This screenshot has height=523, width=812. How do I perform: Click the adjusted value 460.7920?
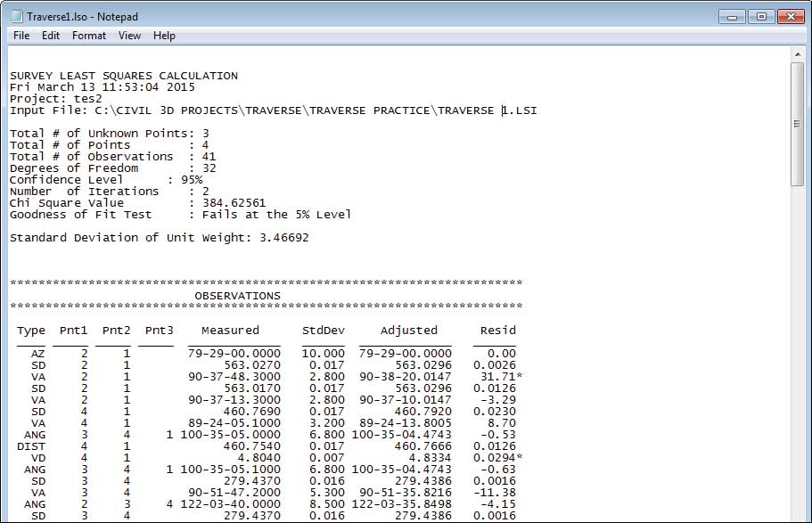(423, 411)
